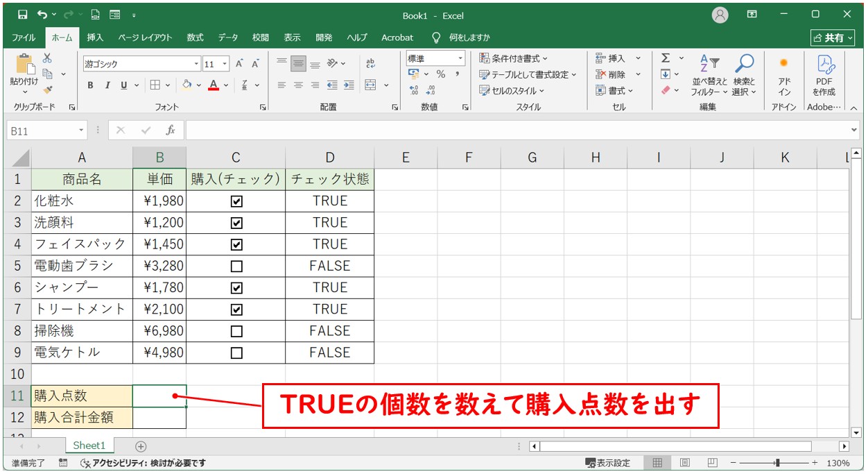Switch to the 挿入 ribbon tab
This screenshot has height=474, width=868.
[x=96, y=37]
